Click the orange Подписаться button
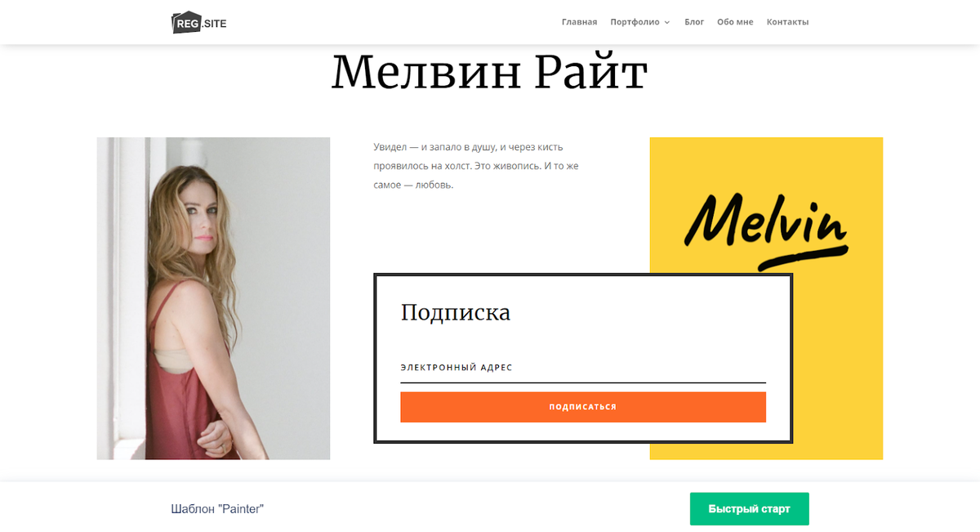The image size is (980, 532). [583, 407]
